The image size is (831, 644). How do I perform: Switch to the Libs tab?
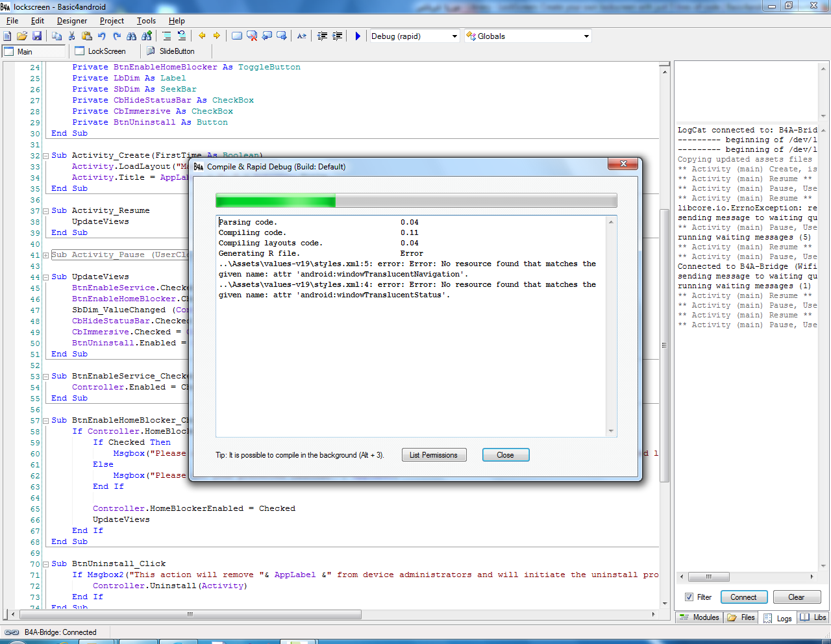[x=813, y=617]
